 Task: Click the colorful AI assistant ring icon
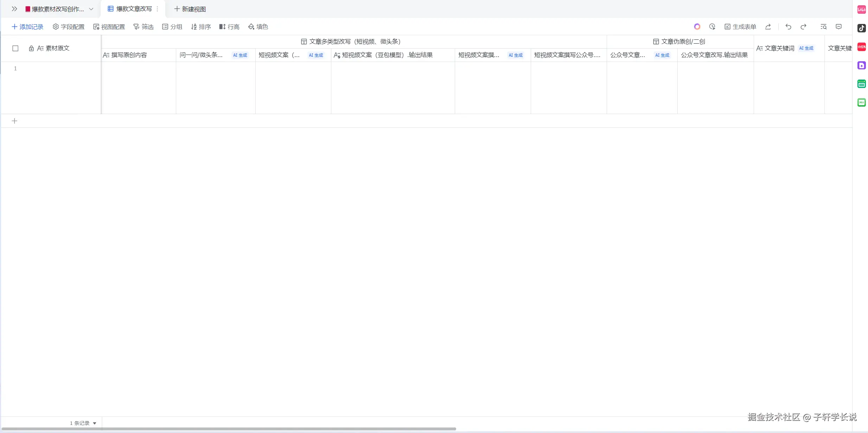coord(697,27)
